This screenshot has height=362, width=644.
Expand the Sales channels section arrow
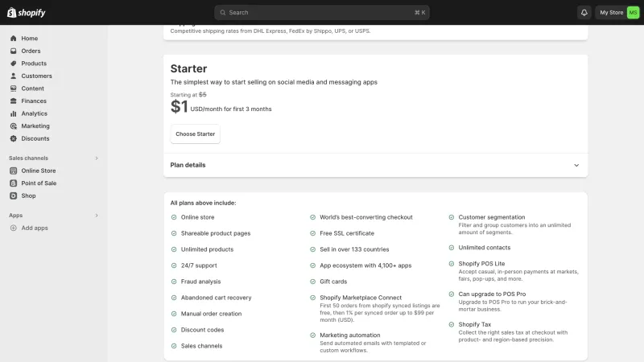click(97, 158)
